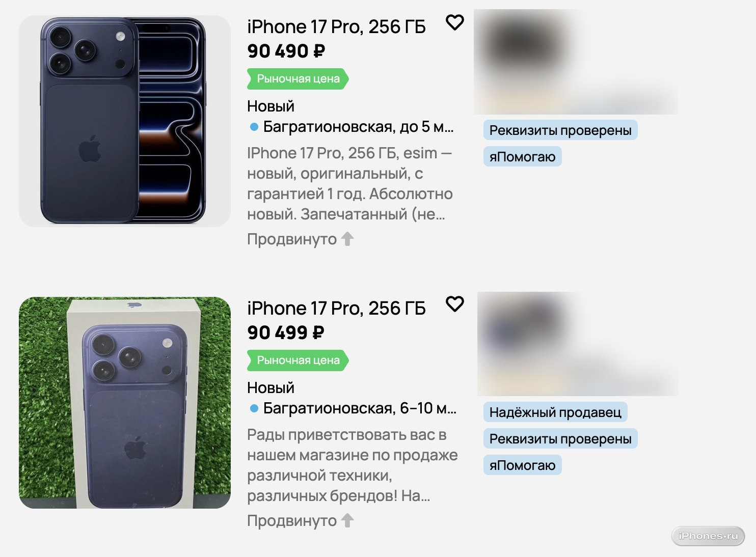This screenshot has width=756, height=557.
Task: Favorite the 90 490 ₽ iPhone listing heart
Action: tap(455, 22)
